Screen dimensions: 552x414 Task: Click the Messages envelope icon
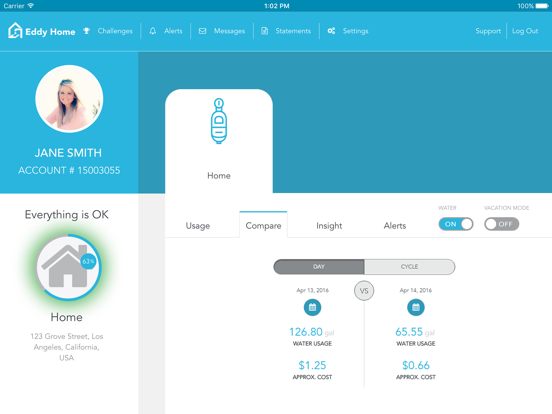(x=202, y=31)
